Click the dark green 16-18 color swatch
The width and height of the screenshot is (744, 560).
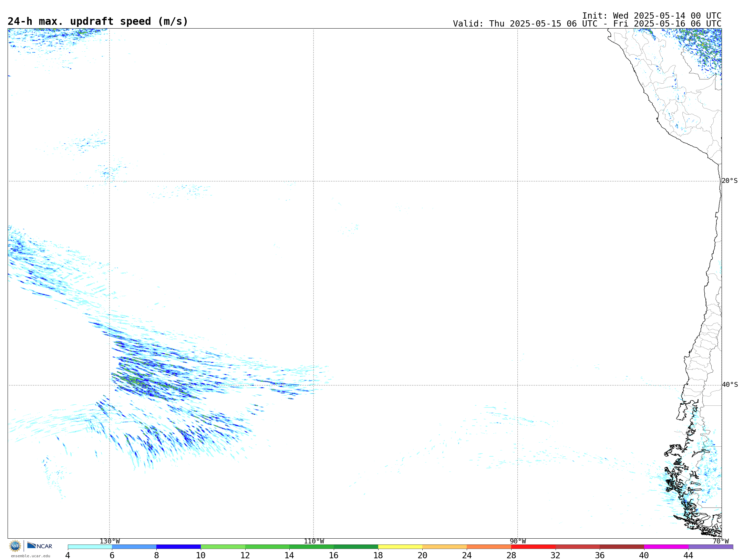pos(356,547)
